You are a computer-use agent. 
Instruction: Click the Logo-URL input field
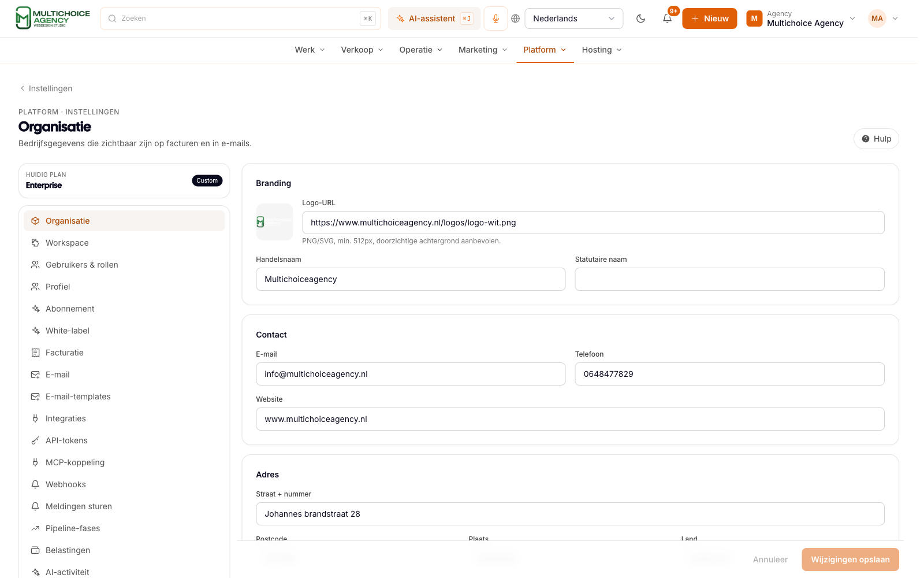coord(593,223)
